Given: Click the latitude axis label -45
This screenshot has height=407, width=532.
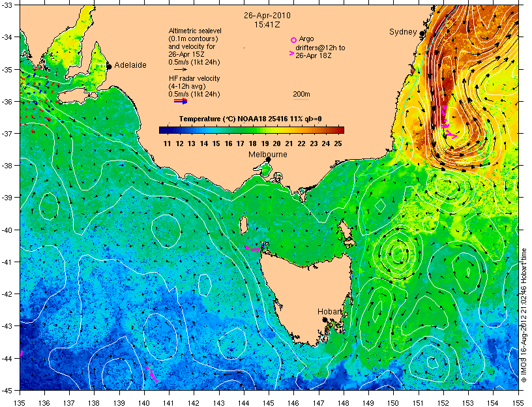Looking at the screenshot, I should pos(7,391).
